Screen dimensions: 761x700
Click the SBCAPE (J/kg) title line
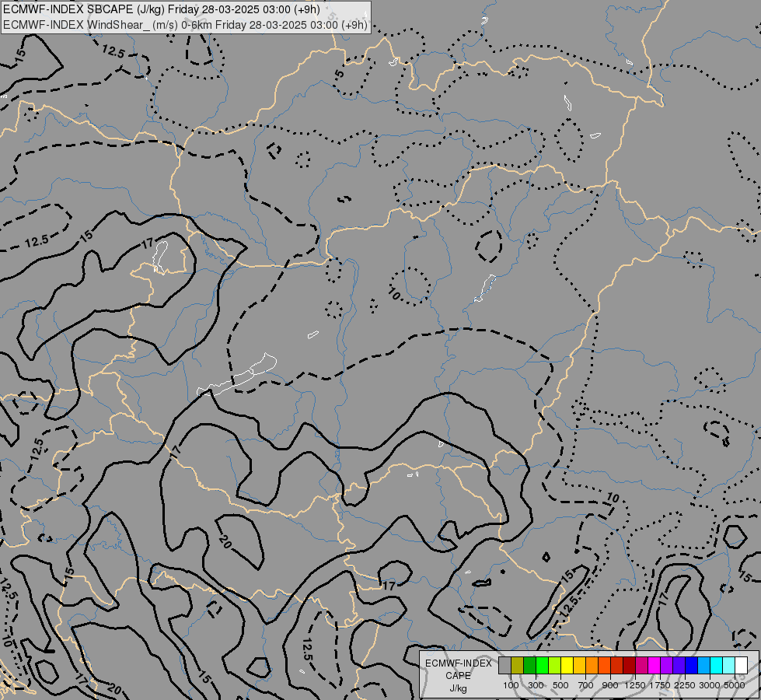pos(161,9)
